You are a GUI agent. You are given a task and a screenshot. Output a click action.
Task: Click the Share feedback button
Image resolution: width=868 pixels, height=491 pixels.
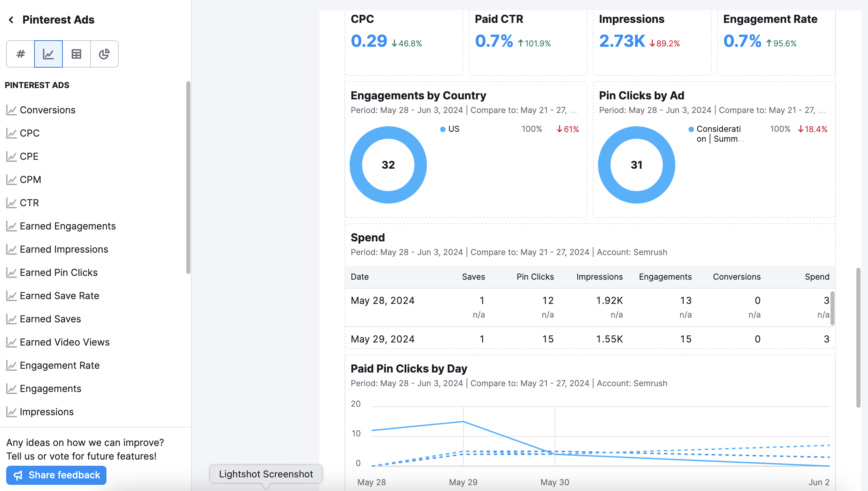point(56,475)
